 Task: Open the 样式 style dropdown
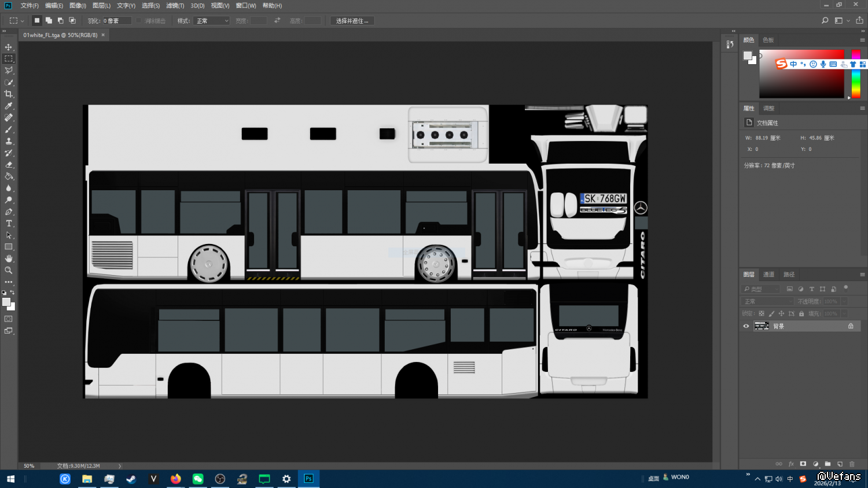pos(211,21)
